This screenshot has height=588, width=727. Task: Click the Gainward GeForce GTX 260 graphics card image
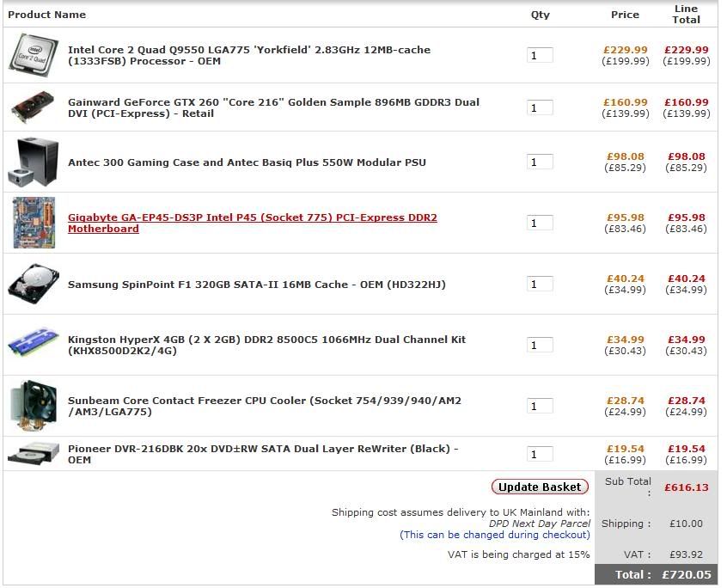click(x=34, y=107)
